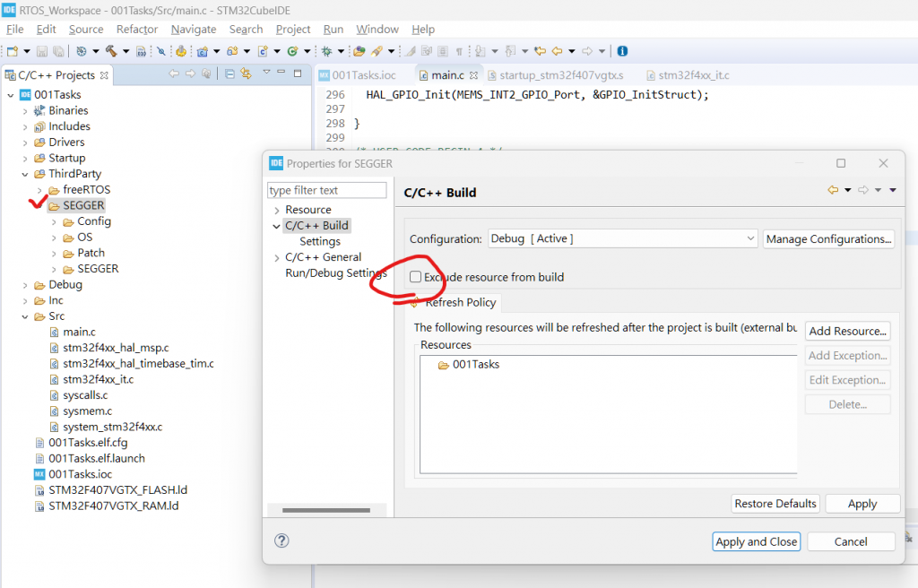The width and height of the screenshot is (918, 588).
Task: Open the Properties dialog view menu triangle
Action: click(x=893, y=190)
